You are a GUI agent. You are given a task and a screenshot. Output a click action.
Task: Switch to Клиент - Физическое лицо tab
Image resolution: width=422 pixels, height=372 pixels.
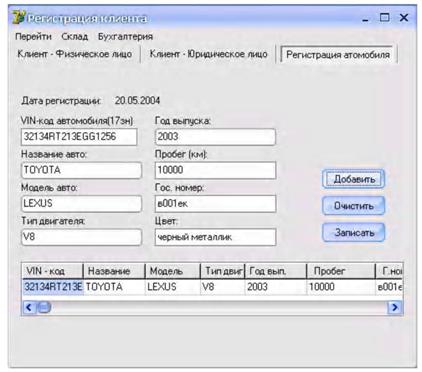click(x=75, y=54)
